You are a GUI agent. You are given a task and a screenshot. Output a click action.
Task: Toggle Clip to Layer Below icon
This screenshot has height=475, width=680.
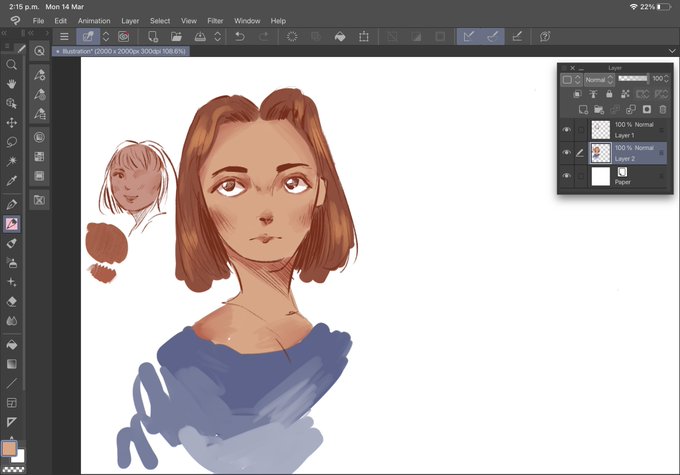577,94
